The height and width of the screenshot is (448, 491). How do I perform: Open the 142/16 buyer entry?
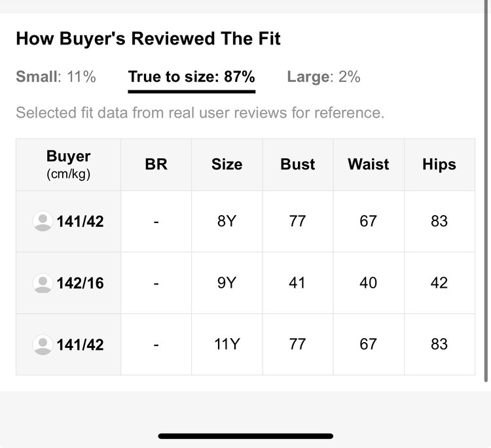pyautogui.click(x=80, y=283)
